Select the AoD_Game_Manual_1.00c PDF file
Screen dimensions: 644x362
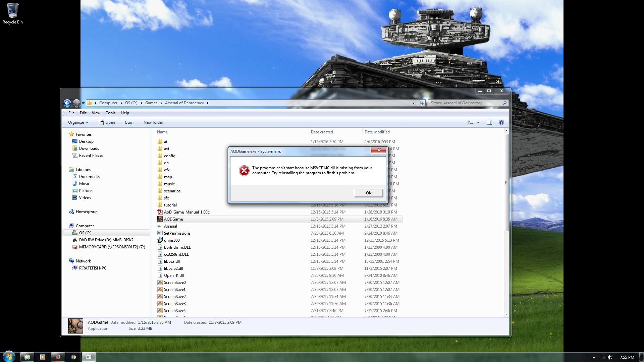pyautogui.click(x=186, y=212)
